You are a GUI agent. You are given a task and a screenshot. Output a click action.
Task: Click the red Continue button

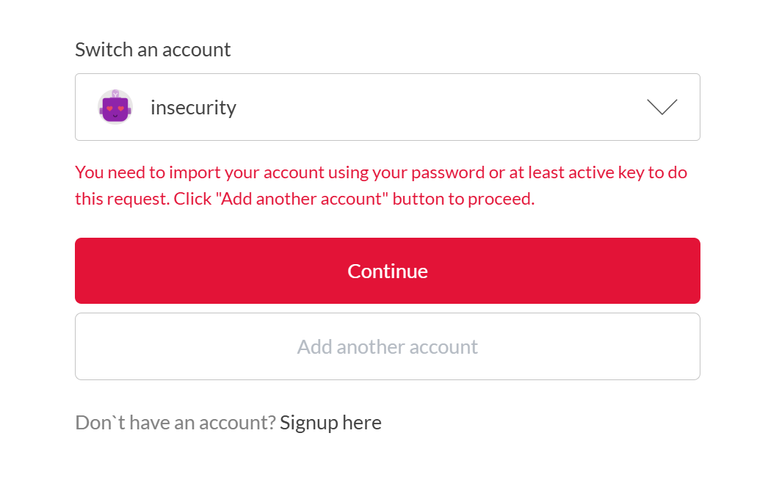coord(387,271)
